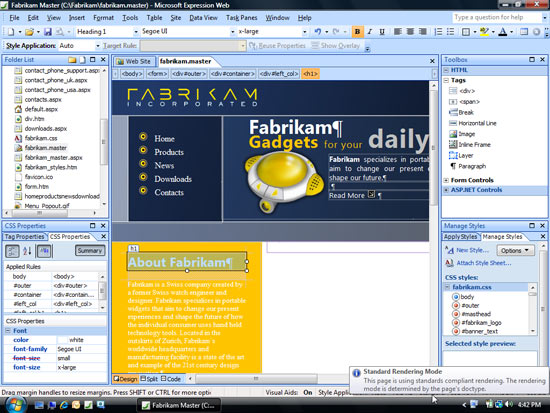Select the div#container breadcrumb tag
This screenshot has height=413, width=550.
coord(232,74)
